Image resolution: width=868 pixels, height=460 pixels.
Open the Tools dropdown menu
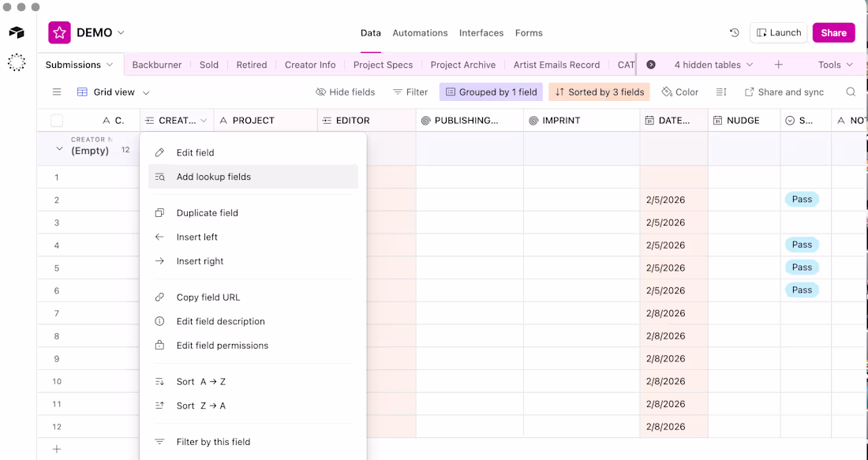click(835, 65)
